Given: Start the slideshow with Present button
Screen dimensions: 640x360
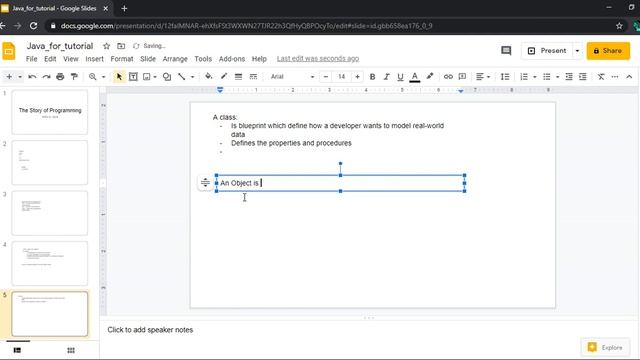Looking at the screenshot, I should click(547, 51).
